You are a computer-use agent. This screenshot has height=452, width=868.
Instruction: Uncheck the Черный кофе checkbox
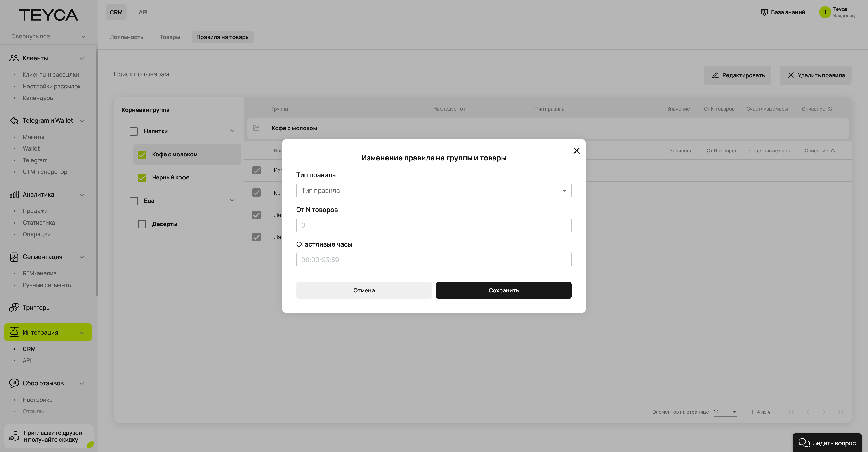point(142,178)
